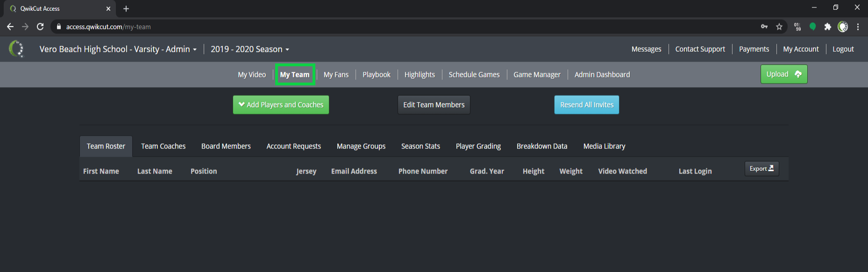Switch to the Team Coaches tab
The width and height of the screenshot is (868, 272).
(164, 146)
